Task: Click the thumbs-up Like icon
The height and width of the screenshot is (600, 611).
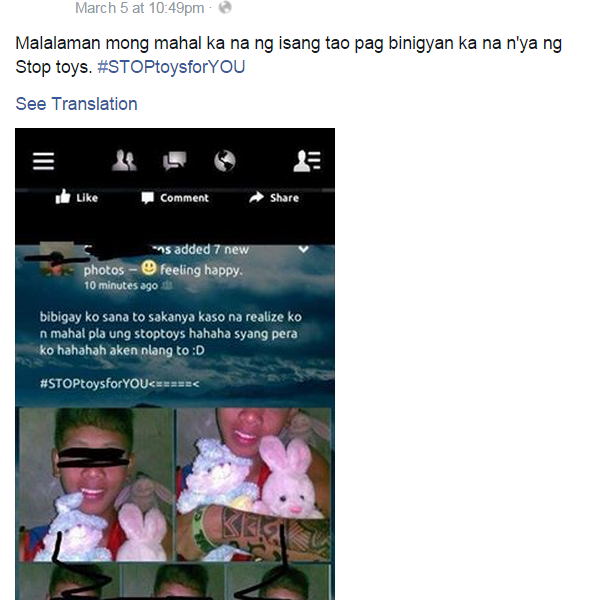Action: [63, 197]
